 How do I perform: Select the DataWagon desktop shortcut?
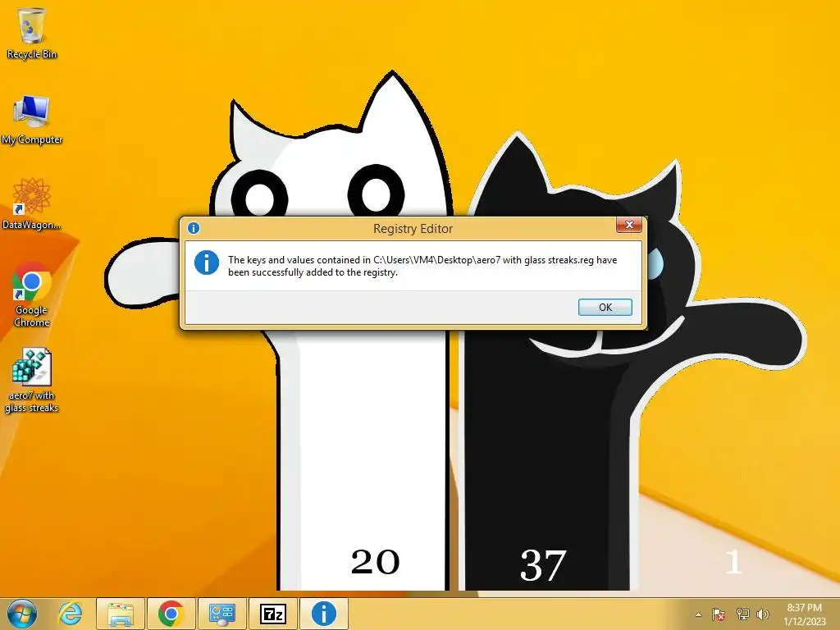32,204
